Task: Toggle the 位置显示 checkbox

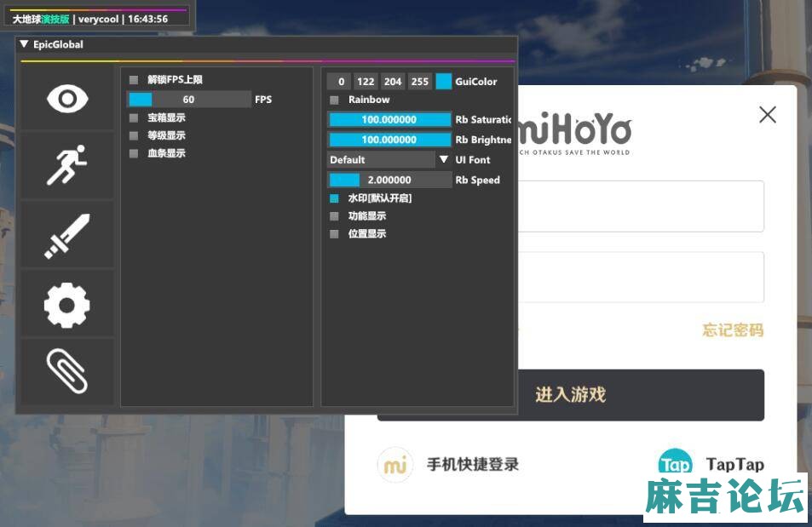Action: (x=335, y=234)
